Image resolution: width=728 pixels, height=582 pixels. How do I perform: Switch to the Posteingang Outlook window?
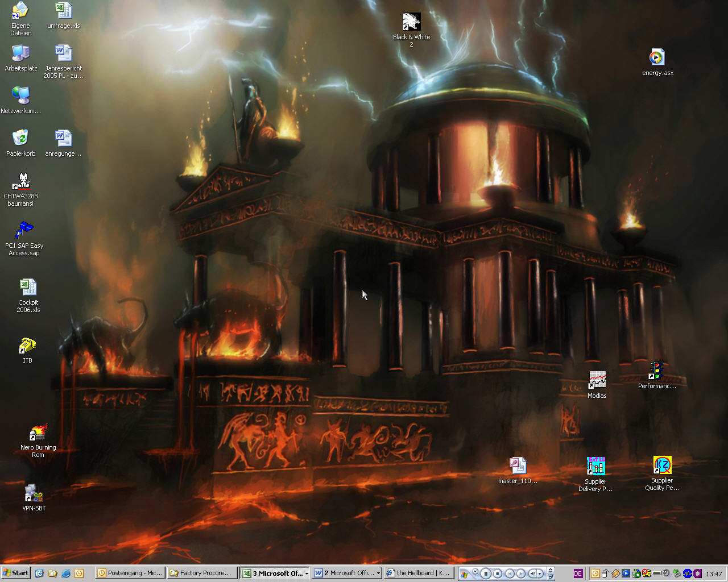pos(130,573)
